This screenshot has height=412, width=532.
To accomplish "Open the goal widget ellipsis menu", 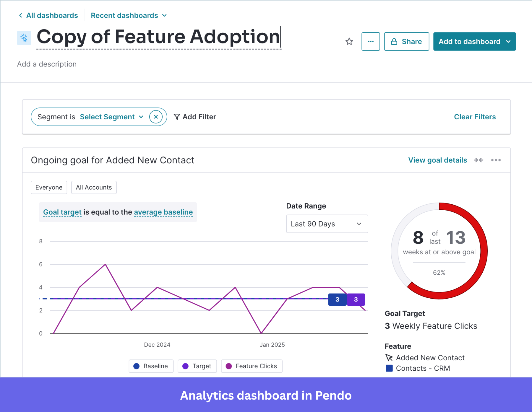I will pos(496,160).
